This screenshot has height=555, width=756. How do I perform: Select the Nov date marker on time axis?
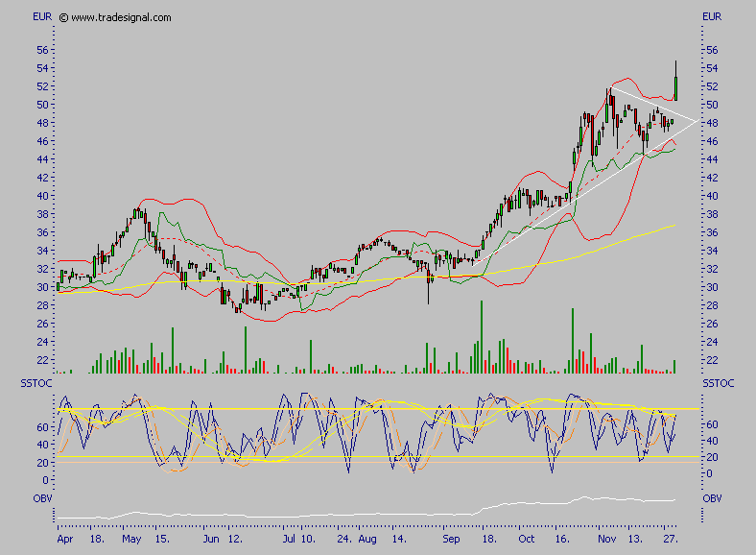[x=602, y=541]
